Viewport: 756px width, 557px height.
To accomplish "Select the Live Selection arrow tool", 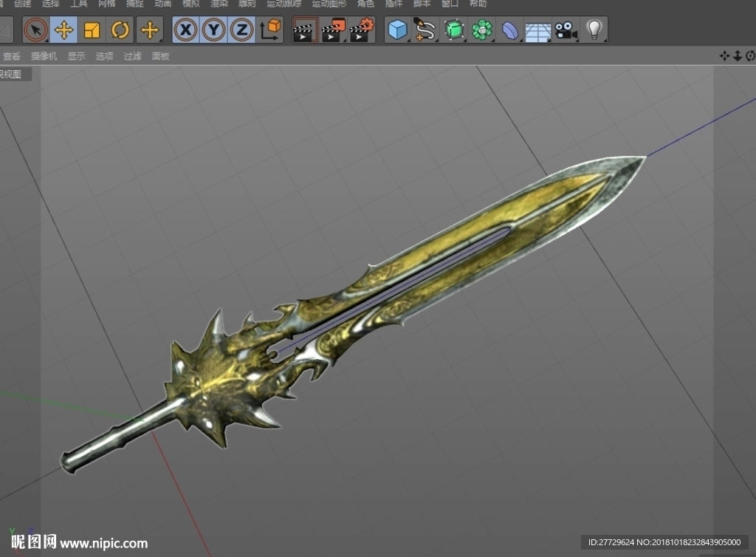I will point(35,30).
